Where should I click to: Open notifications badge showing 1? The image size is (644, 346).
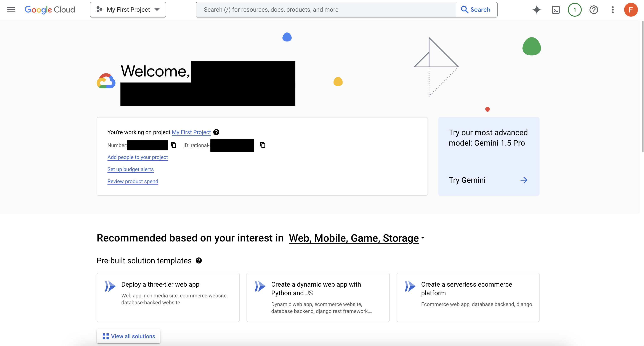575,10
